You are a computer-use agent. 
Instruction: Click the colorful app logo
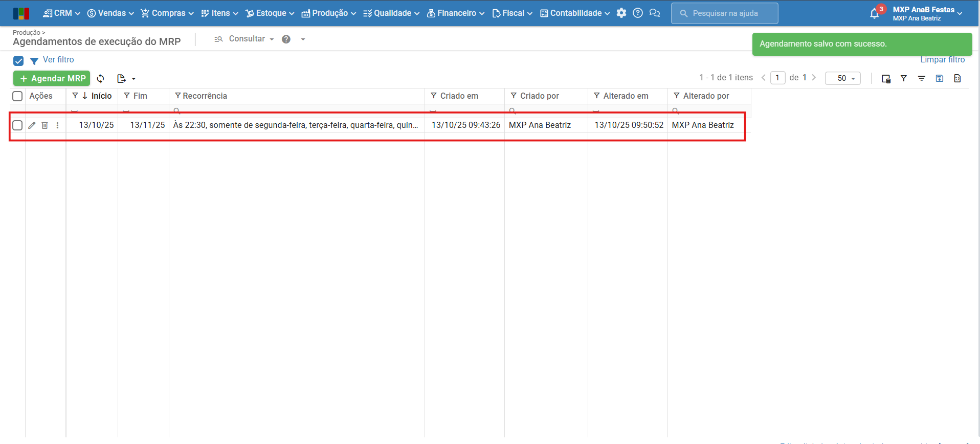(21, 13)
